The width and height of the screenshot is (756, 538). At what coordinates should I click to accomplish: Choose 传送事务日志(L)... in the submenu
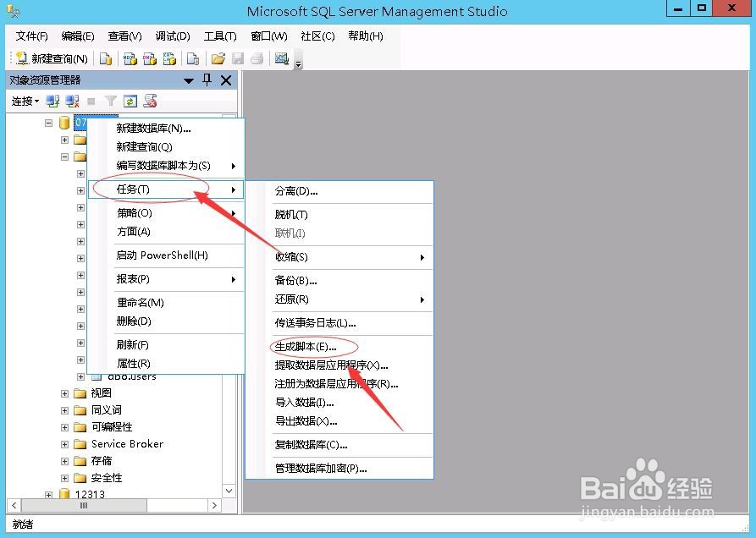tap(339, 323)
